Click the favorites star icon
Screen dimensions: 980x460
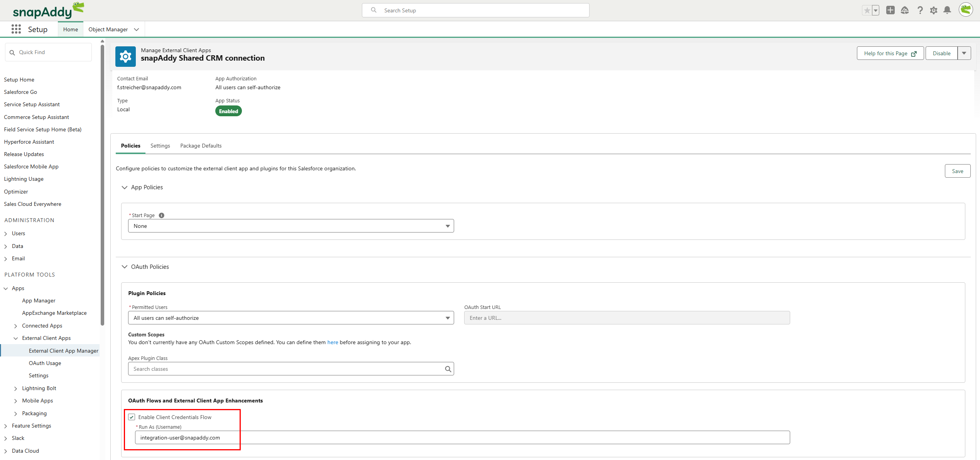point(867,10)
